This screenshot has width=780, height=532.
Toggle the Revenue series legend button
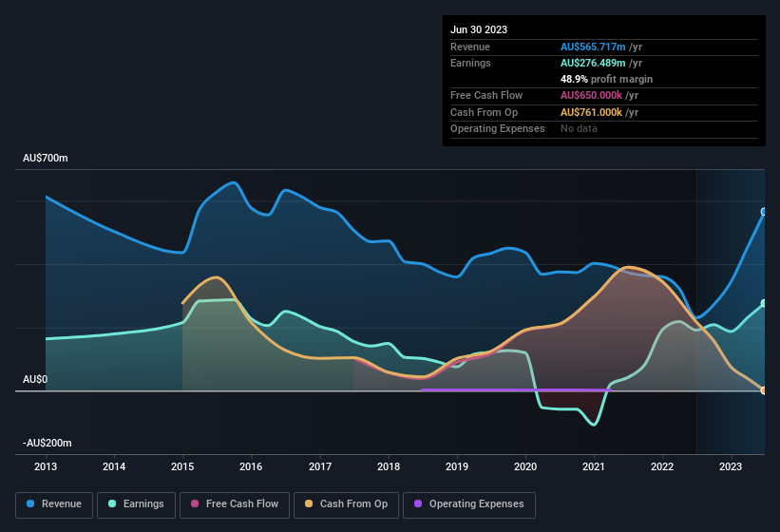tap(54, 504)
